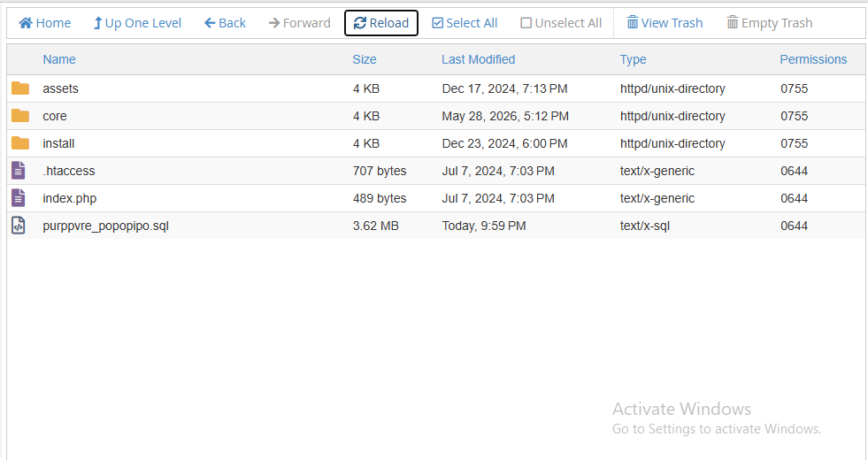Select the .htaccess file name
The height and width of the screenshot is (460, 868).
(69, 171)
